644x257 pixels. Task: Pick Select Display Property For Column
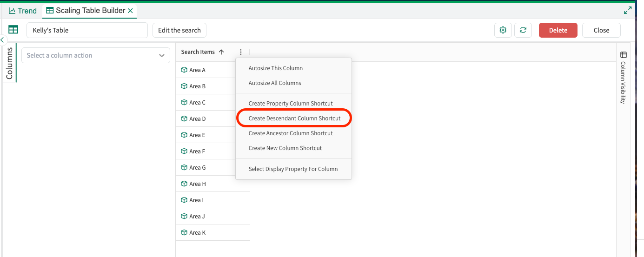[x=293, y=169]
